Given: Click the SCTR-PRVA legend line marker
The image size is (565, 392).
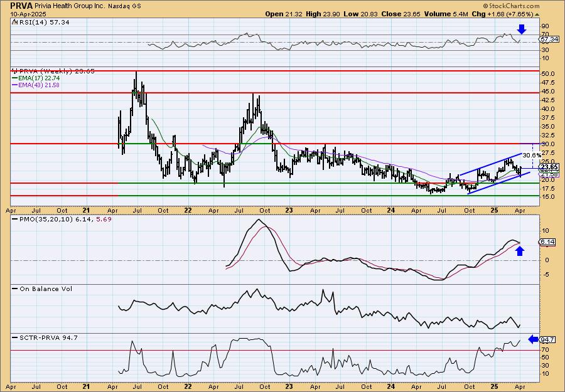Looking at the screenshot, I should pos(15,337).
